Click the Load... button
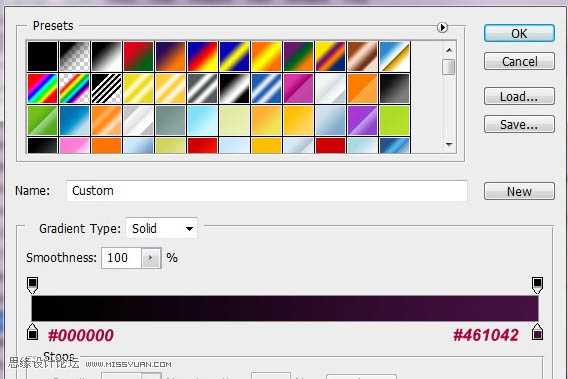Viewport: 568px width, 379px height. (x=519, y=96)
